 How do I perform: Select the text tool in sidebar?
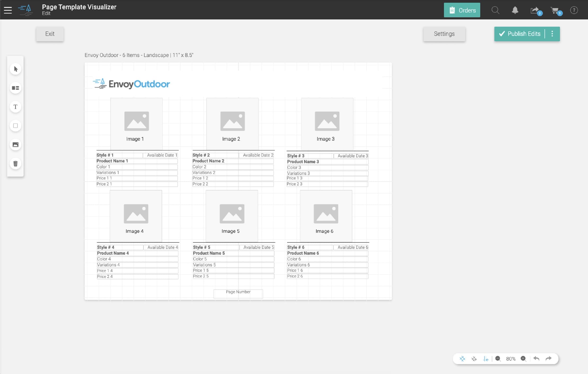tap(15, 106)
